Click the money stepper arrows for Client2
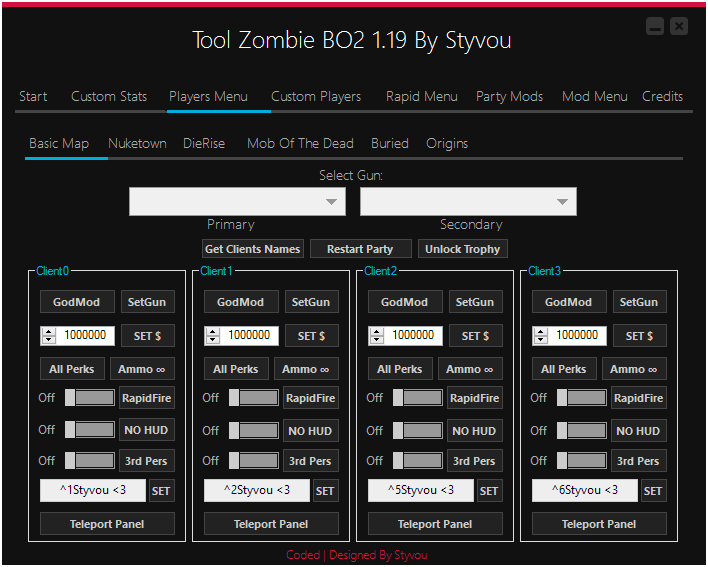 pos(376,335)
